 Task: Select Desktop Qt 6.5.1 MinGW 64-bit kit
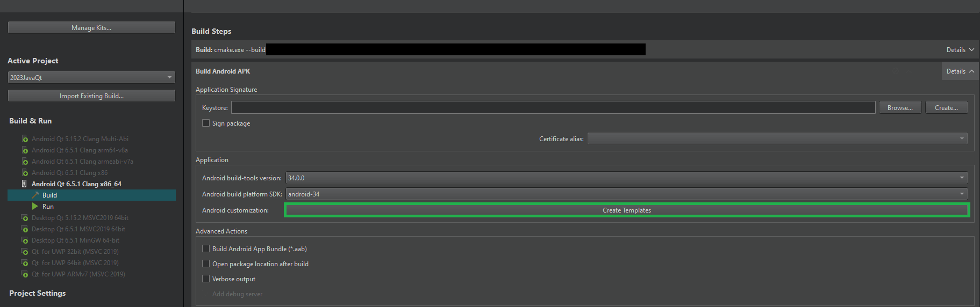click(75, 240)
